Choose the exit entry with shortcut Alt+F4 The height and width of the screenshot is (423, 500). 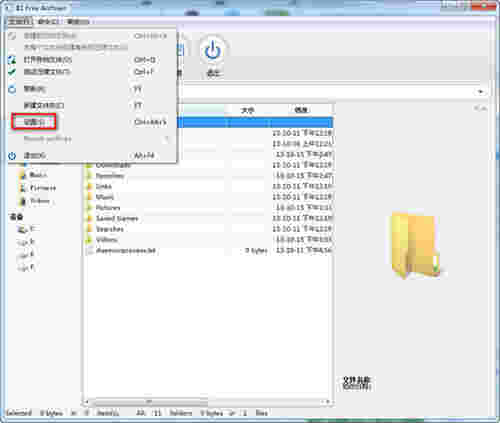pyautogui.click(x=92, y=156)
